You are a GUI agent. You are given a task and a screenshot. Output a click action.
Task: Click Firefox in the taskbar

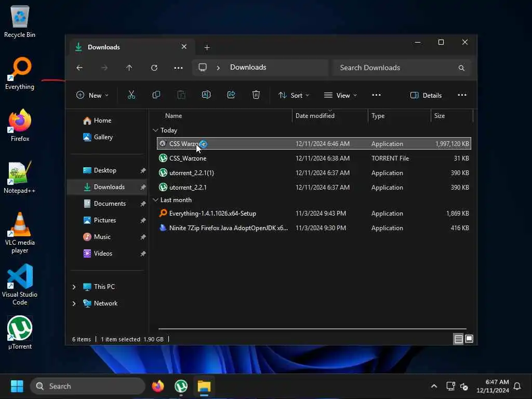[x=158, y=386]
